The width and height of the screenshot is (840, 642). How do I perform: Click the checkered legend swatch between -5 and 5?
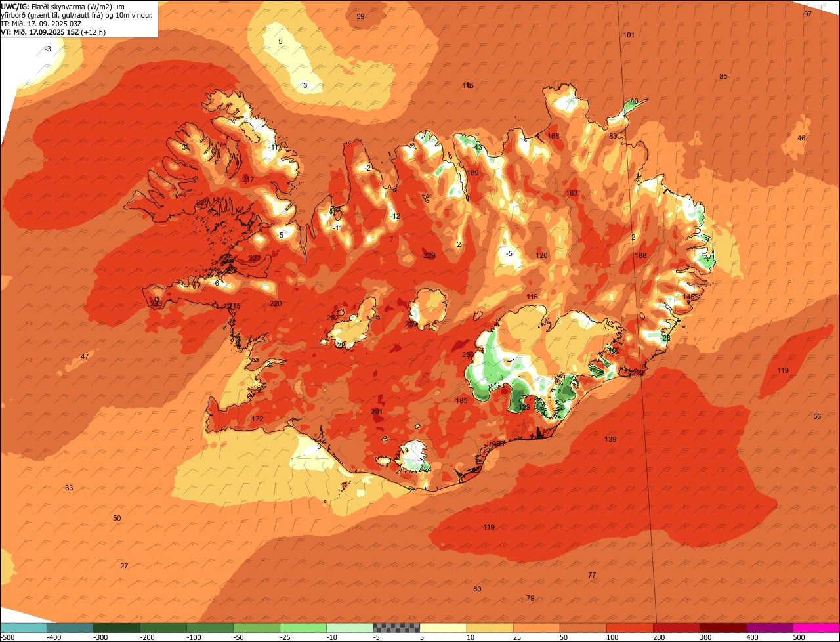(396, 628)
